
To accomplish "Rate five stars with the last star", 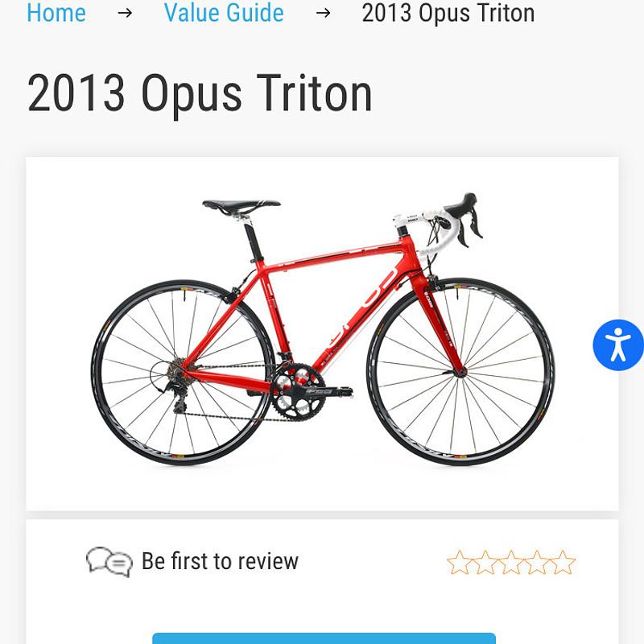I will (563, 563).
